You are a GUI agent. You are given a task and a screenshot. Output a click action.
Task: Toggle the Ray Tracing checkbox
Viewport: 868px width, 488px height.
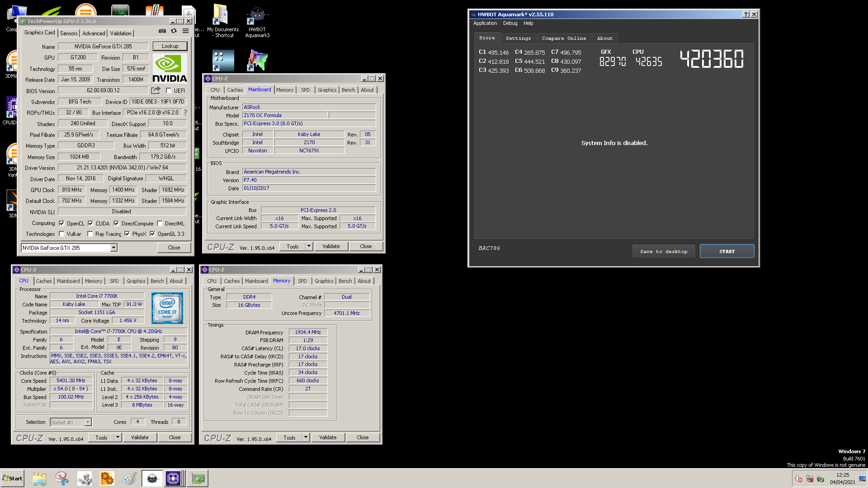90,234
